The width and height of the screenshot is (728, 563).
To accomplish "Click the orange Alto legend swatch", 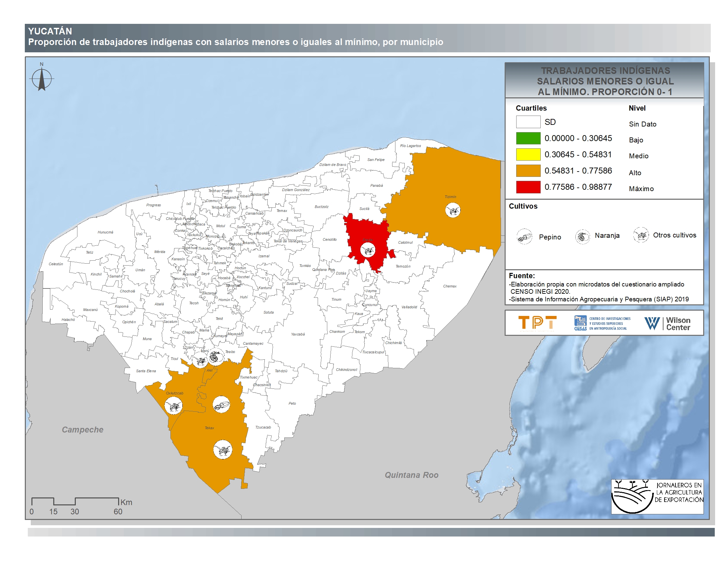I will (528, 171).
